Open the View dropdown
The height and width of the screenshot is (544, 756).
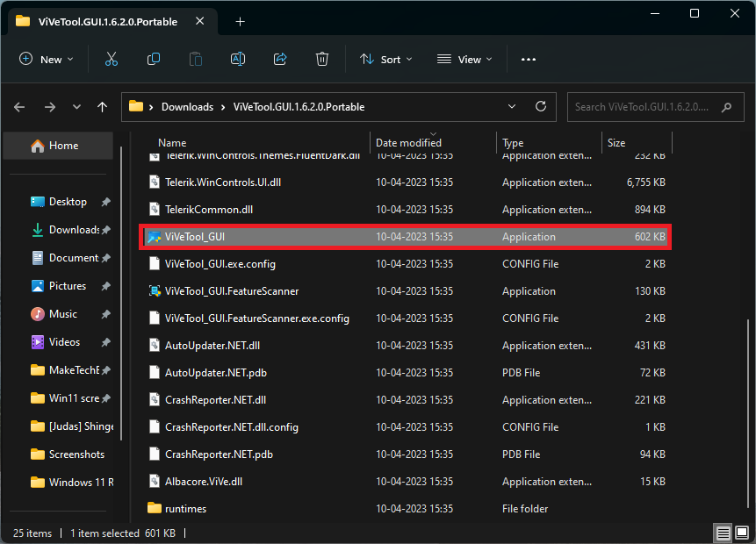[x=464, y=59]
